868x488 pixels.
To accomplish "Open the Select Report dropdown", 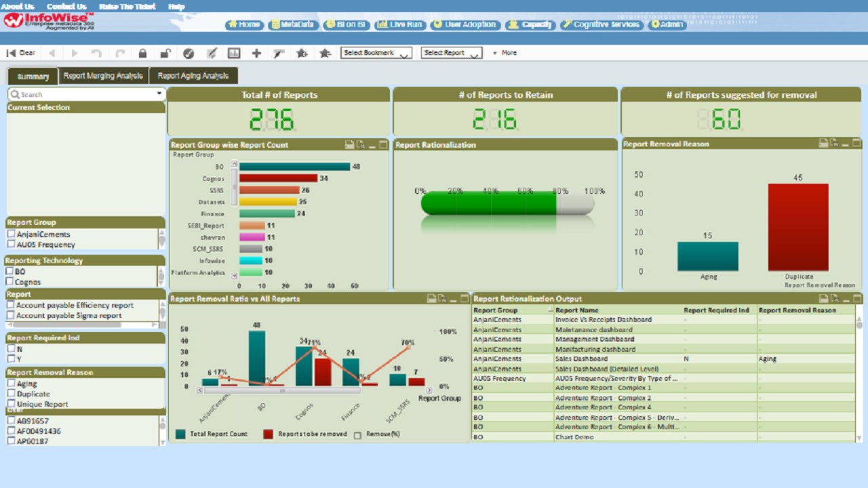I will click(451, 53).
